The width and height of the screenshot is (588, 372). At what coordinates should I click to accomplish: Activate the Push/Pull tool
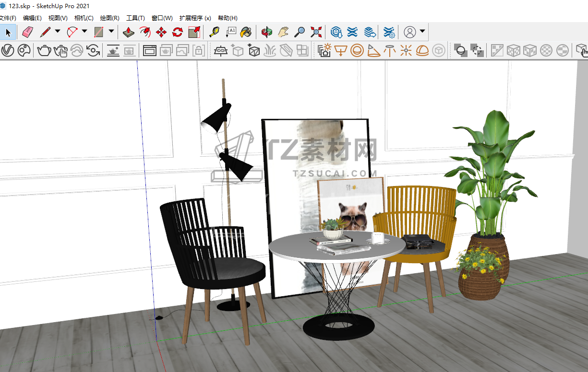tap(128, 32)
